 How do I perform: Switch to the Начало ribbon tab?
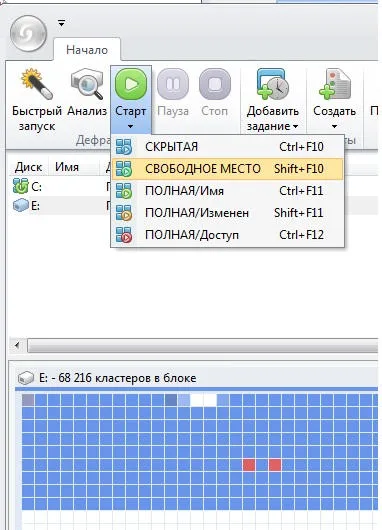click(x=87, y=50)
